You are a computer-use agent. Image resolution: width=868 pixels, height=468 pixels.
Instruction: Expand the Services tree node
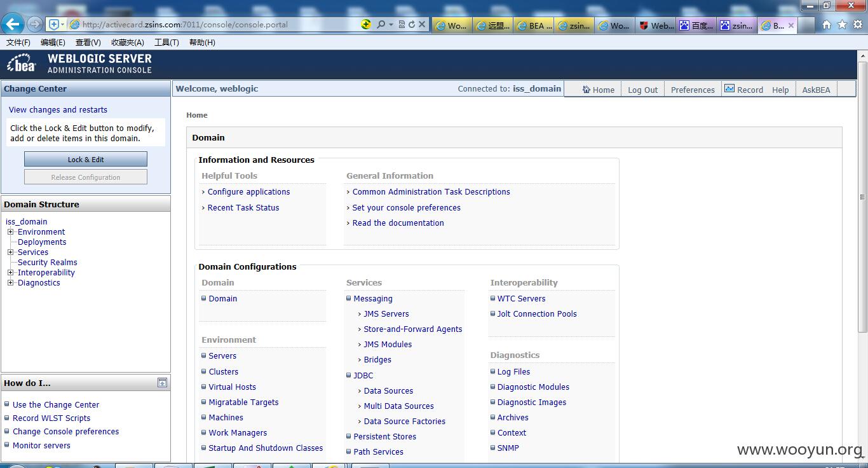pos(10,252)
